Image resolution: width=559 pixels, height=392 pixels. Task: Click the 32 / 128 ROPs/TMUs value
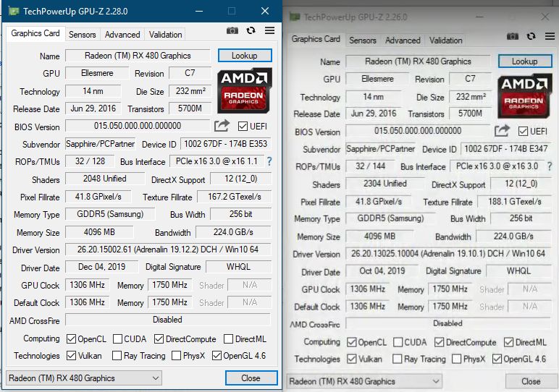click(90, 161)
